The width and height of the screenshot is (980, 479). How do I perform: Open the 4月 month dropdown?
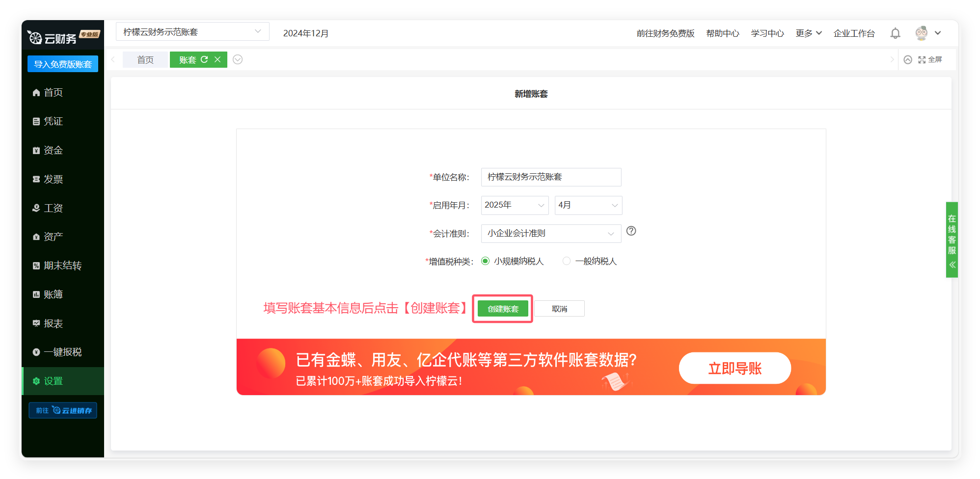588,205
